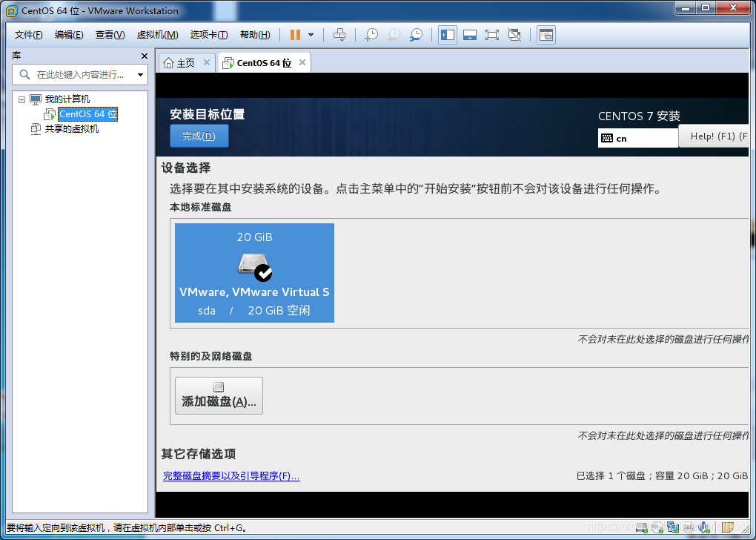Screen dimensions: 756x540
Task: Click the 添加磁盘(A)... add disk button
Action: (x=219, y=395)
